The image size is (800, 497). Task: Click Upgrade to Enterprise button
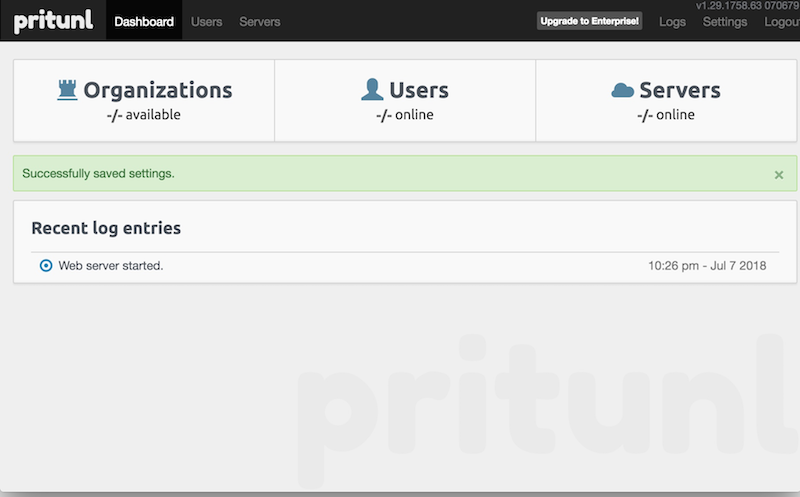589,21
